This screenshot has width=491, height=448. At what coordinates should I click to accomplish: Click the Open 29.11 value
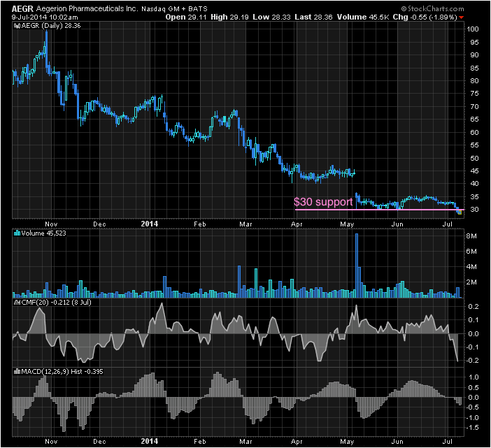click(186, 17)
